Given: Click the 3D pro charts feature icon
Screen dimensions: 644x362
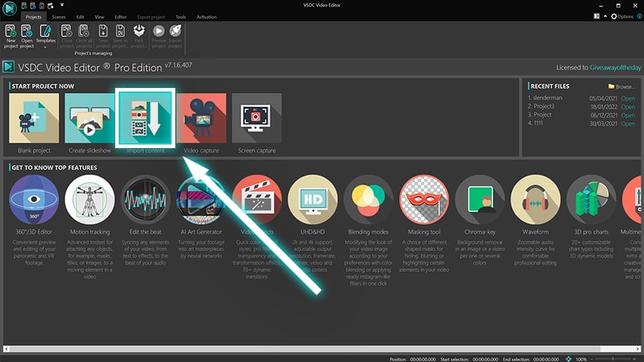Looking at the screenshot, I should point(591,200).
